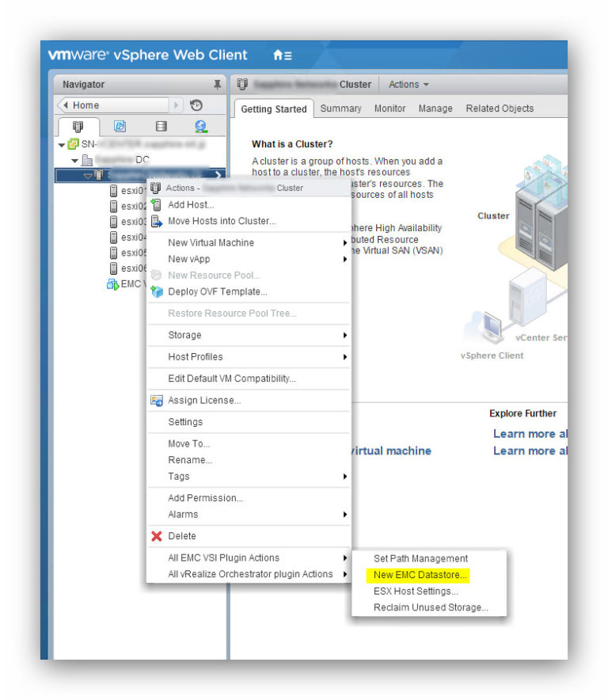Click the virtual machine link
Screen dimensions: 608x700
391,451
